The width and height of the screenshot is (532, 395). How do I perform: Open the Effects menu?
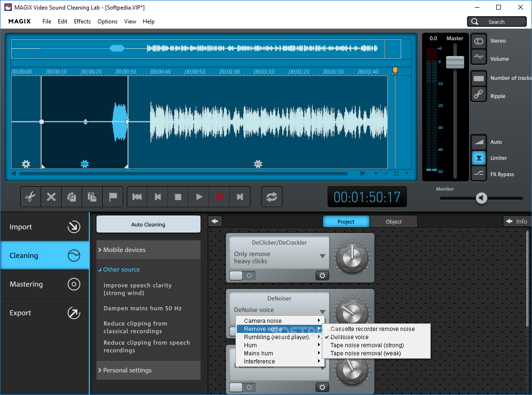[83, 21]
